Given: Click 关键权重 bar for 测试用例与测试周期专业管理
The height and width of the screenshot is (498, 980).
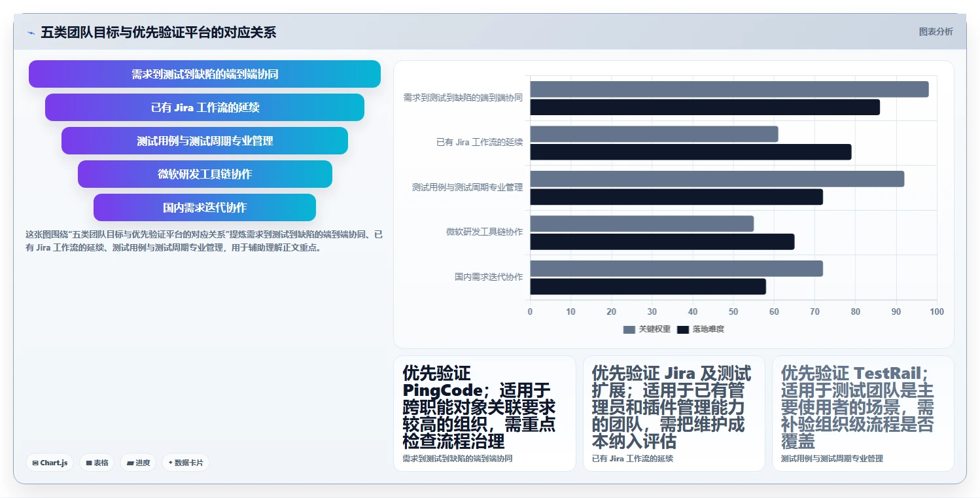Looking at the screenshot, I should click(717, 179).
